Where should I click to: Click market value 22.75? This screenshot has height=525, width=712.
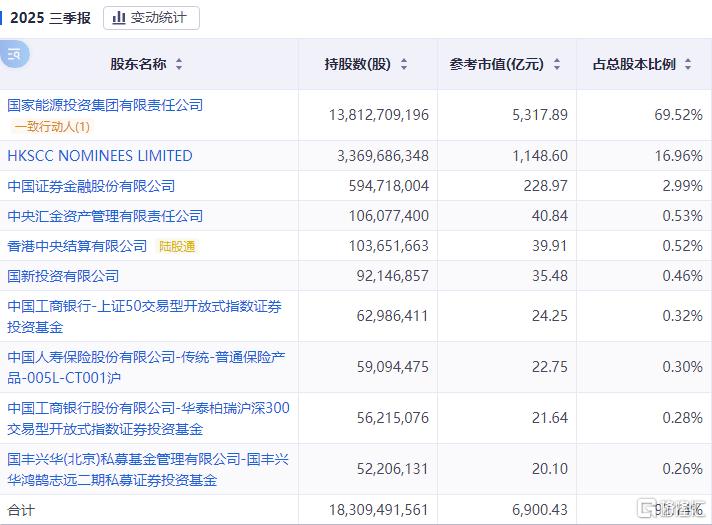[x=549, y=367]
